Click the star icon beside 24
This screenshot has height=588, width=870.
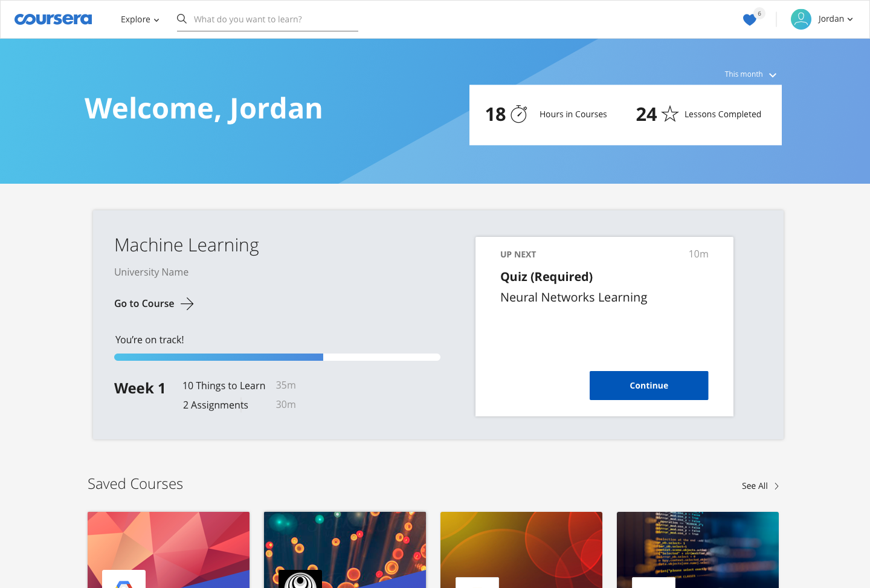click(x=670, y=114)
